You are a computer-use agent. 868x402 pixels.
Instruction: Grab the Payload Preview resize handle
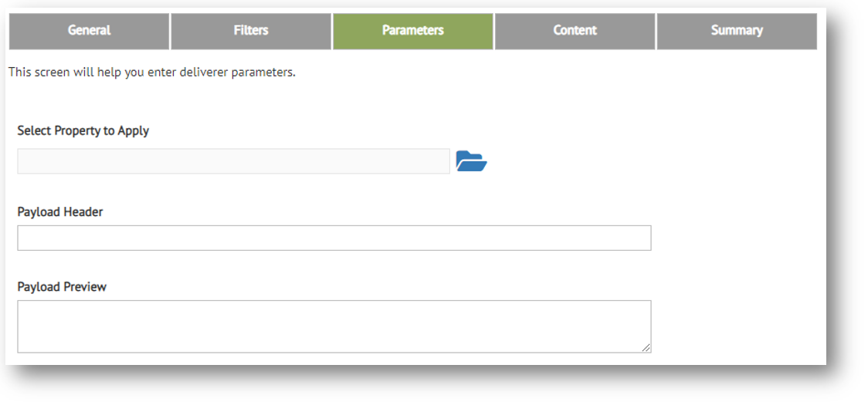646,348
